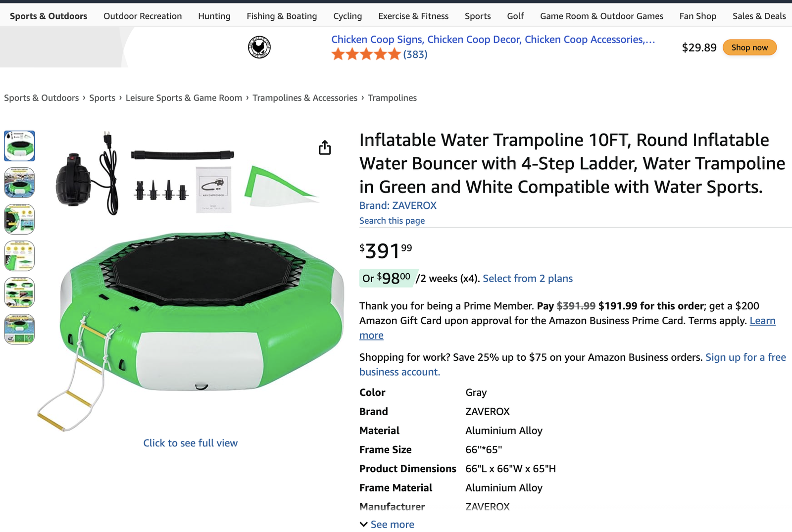Image resolution: width=792 pixels, height=532 pixels.
Task: Open Select from 2 plans options
Action: [527, 278]
